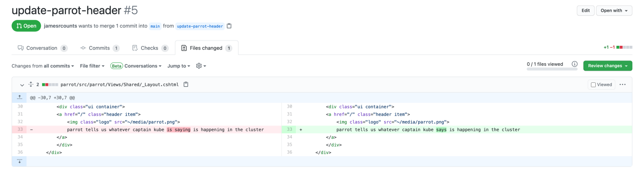644x170 pixels.
Task: Click the highlighted 'says' added text
Action: (x=441, y=129)
